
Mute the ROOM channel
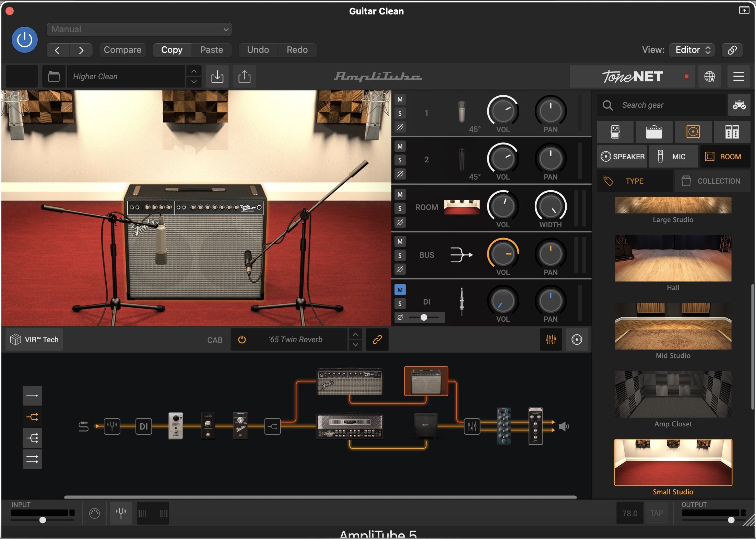pyautogui.click(x=400, y=195)
